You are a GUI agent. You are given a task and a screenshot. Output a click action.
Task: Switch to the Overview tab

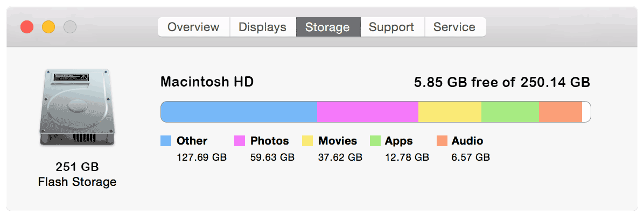point(193,27)
